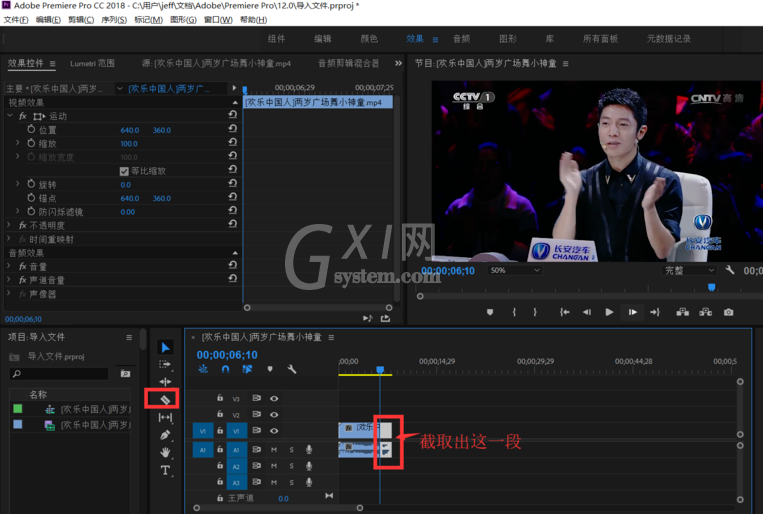Open timeline display settings wrench
This screenshot has width=763, height=514.
[292, 369]
